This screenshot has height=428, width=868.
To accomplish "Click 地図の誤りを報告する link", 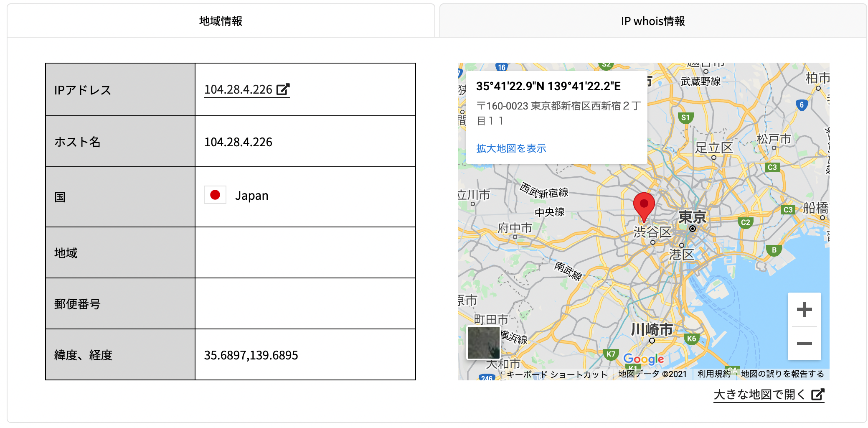I will tap(782, 374).
